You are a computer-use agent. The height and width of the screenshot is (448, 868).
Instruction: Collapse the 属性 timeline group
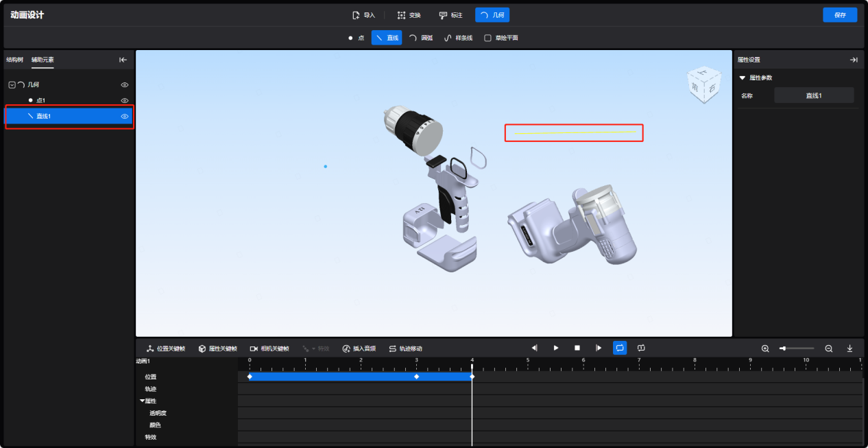(142, 401)
